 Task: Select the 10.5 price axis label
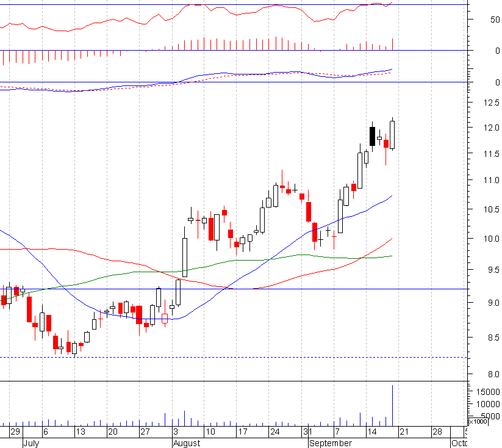492,209
